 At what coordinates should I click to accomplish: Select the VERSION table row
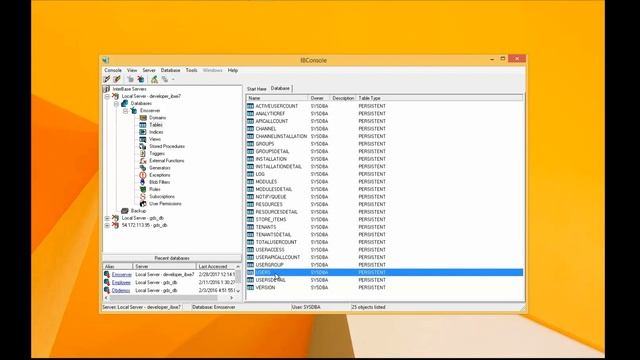pyautogui.click(x=384, y=287)
